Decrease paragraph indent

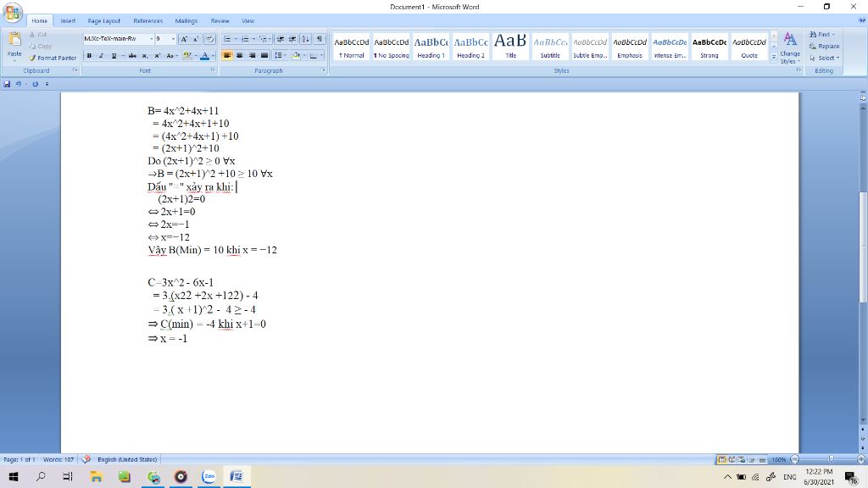coord(280,39)
